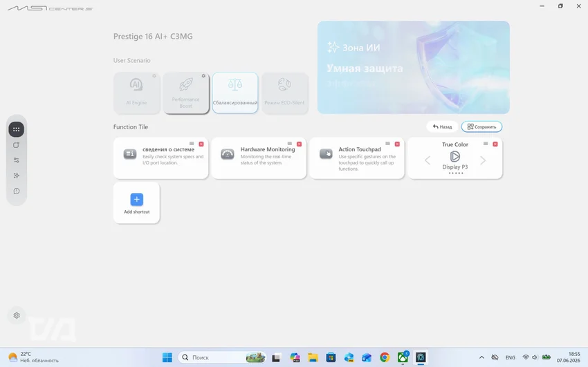Open the support chat icon in sidebar
Screen dimensions: 588x367
coord(16,191)
